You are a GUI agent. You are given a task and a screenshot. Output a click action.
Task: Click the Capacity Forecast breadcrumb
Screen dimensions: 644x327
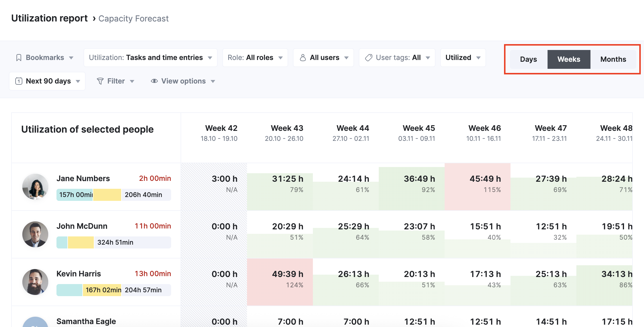(x=134, y=19)
